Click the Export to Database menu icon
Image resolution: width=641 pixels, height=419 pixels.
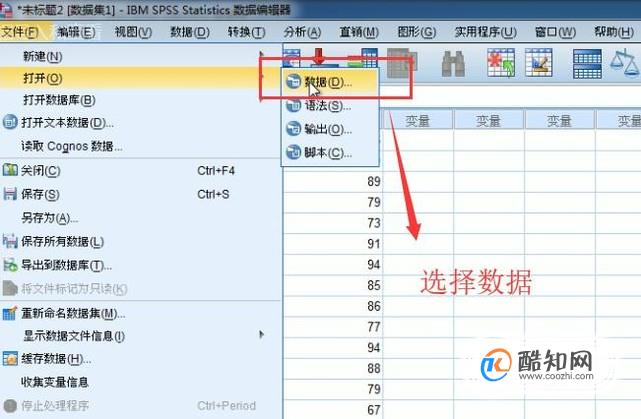[10, 265]
